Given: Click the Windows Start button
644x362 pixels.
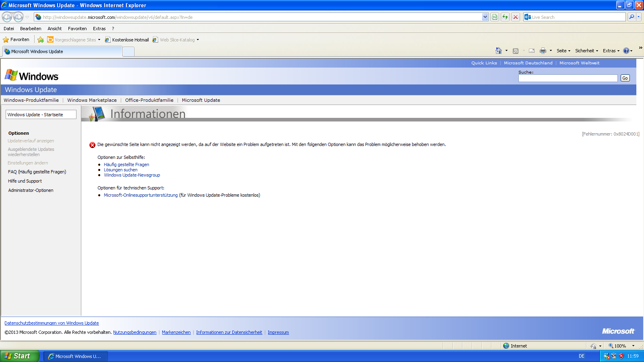Looking at the screenshot, I should coord(19,356).
